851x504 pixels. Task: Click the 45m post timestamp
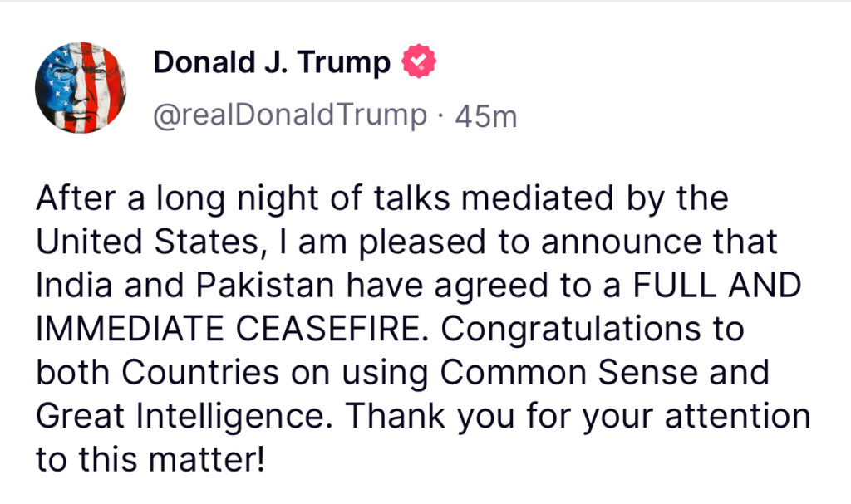[x=485, y=116]
